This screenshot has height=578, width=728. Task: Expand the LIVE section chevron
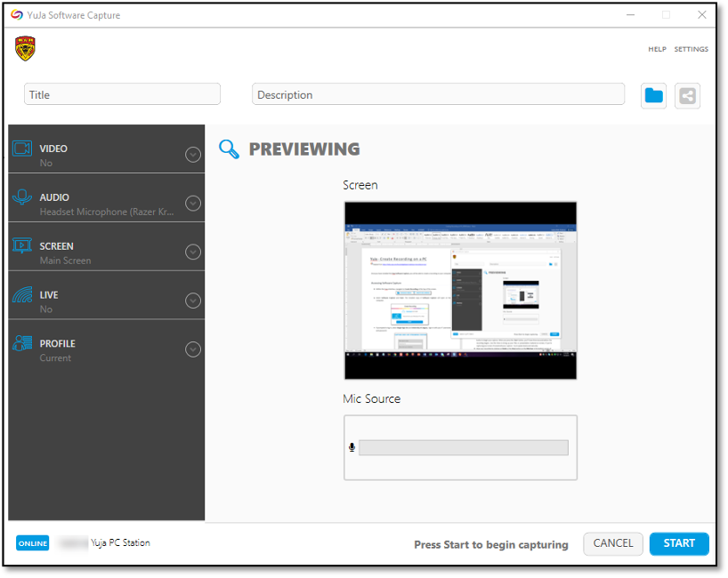193,301
